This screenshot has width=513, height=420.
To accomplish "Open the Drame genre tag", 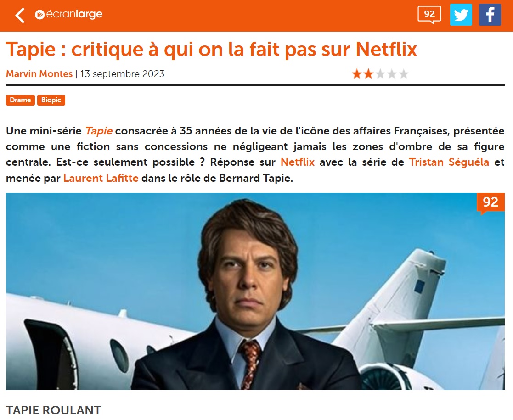I will pyautogui.click(x=20, y=100).
